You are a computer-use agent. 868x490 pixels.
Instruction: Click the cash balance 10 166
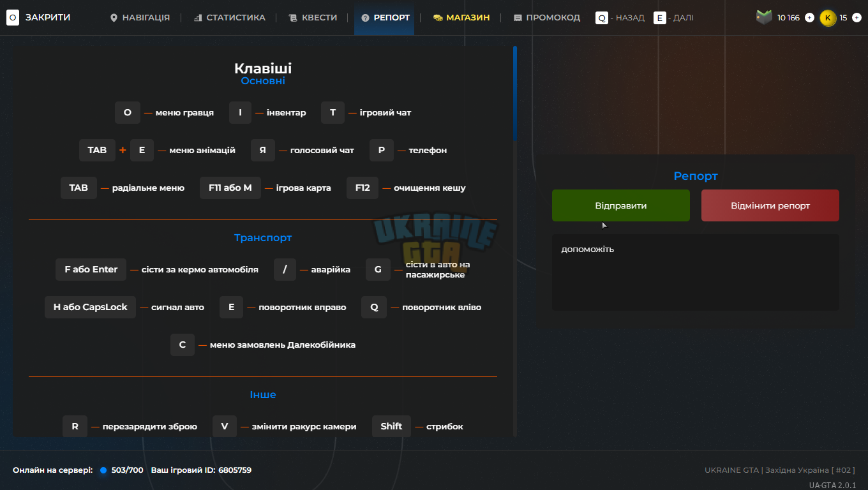788,18
